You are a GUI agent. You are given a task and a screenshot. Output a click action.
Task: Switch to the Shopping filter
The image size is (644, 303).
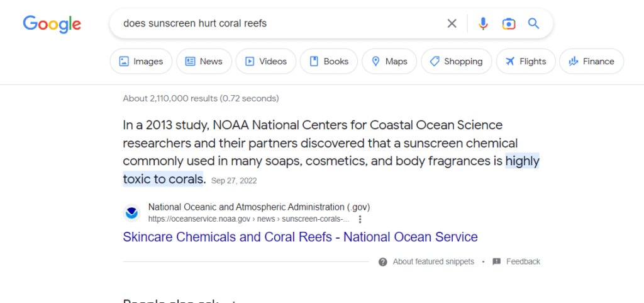click(457, 61)
